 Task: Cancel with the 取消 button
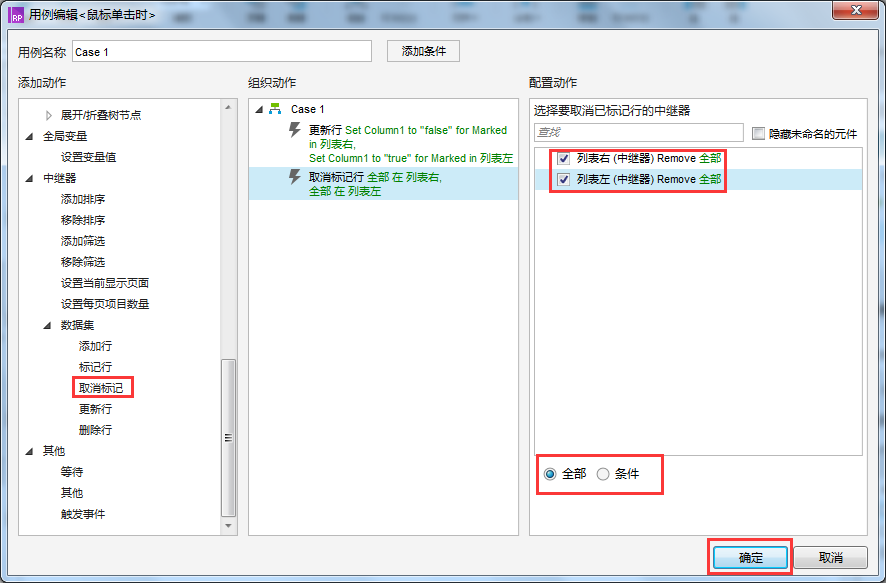[x=831, y=558]
